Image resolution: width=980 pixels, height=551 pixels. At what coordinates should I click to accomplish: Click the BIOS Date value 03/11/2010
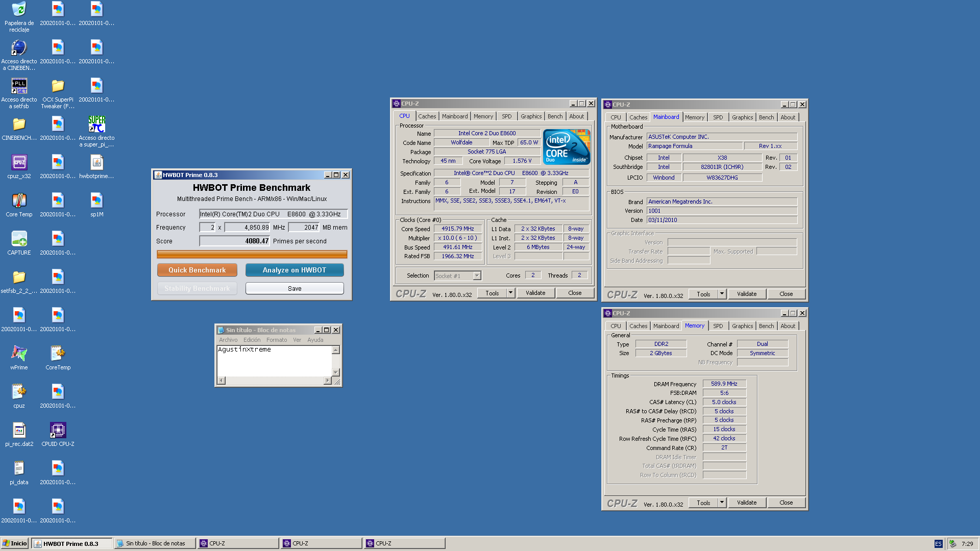click(722, 220)
